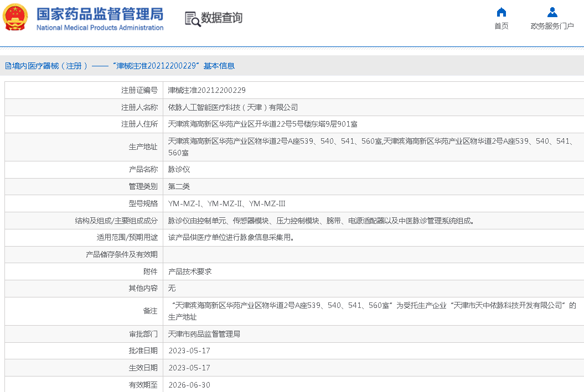This screenshot has width=584, height=392.
Task: Open the 首页 text link
Action: click(x=502, y=27)
